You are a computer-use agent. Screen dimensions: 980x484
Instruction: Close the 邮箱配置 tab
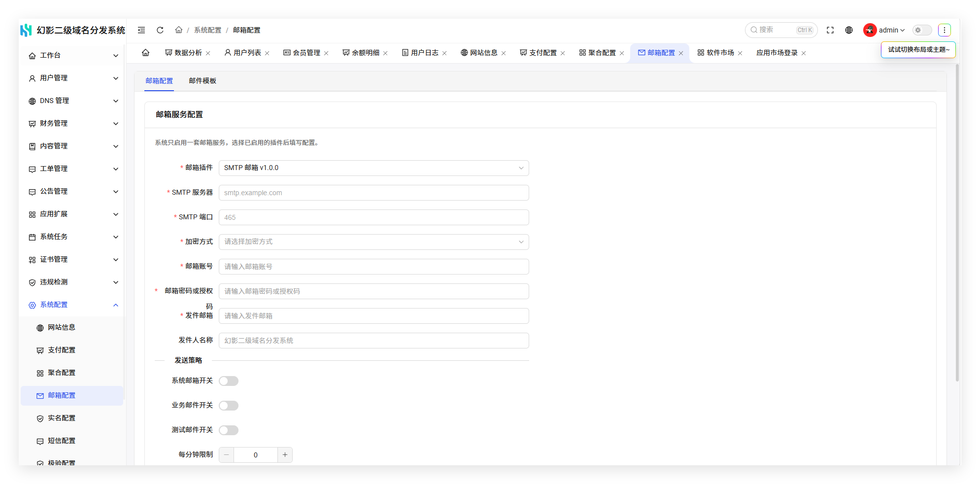click(x=681, y=53)
